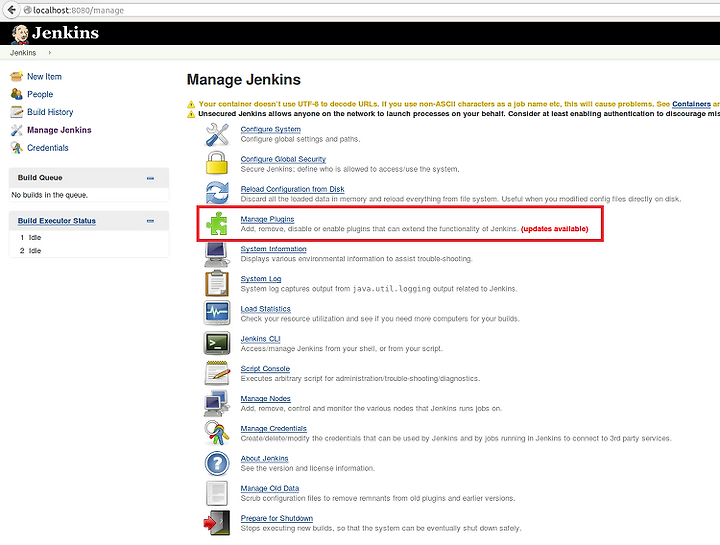The height and width of the screenshot is (545, 720).
Task: Click the padlock icon for Global Security
Action: pos(217,163)
